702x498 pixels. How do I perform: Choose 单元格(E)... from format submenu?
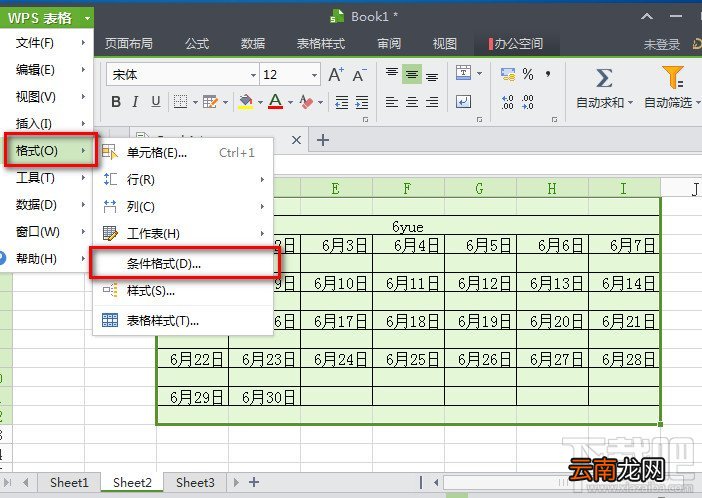[183, 153]
